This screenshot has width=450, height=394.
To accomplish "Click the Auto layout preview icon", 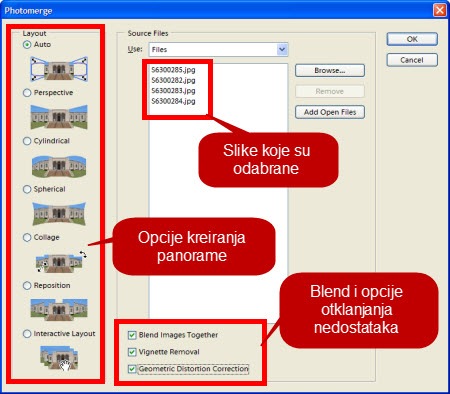I will click(59, 69).
